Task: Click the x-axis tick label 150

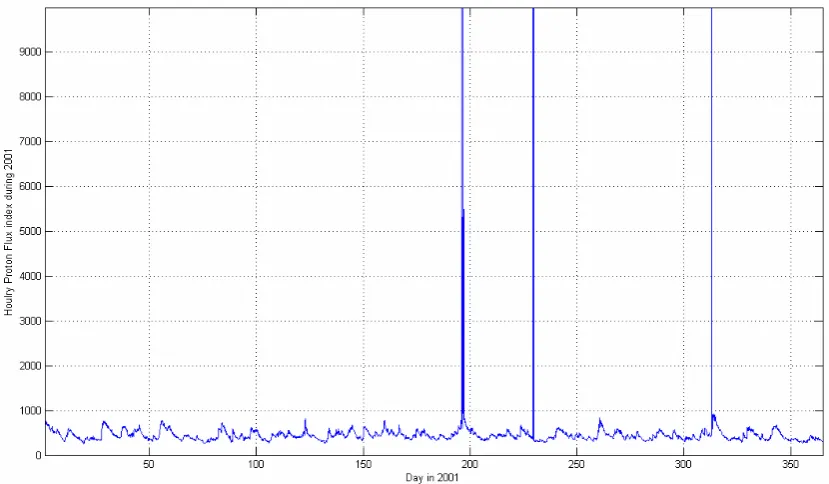Action: 363,464
